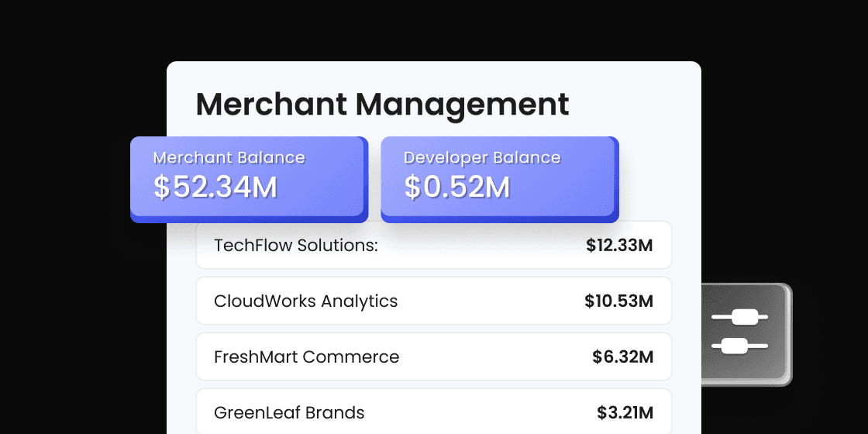This screenshot has height=434, width=868.
Task: Open the CloudWorks Analytics merchant name
Action: pos(305,301)
